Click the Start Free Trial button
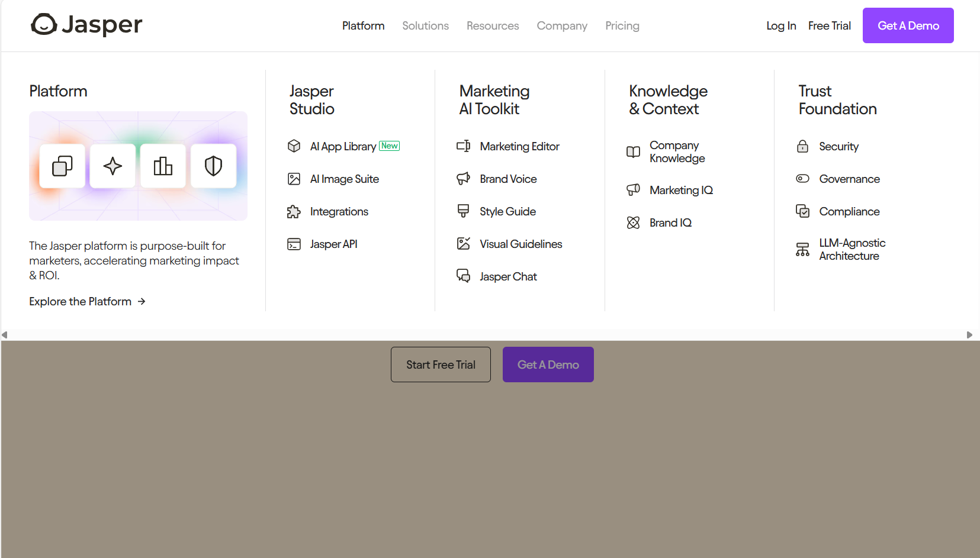 click(441, 365)
